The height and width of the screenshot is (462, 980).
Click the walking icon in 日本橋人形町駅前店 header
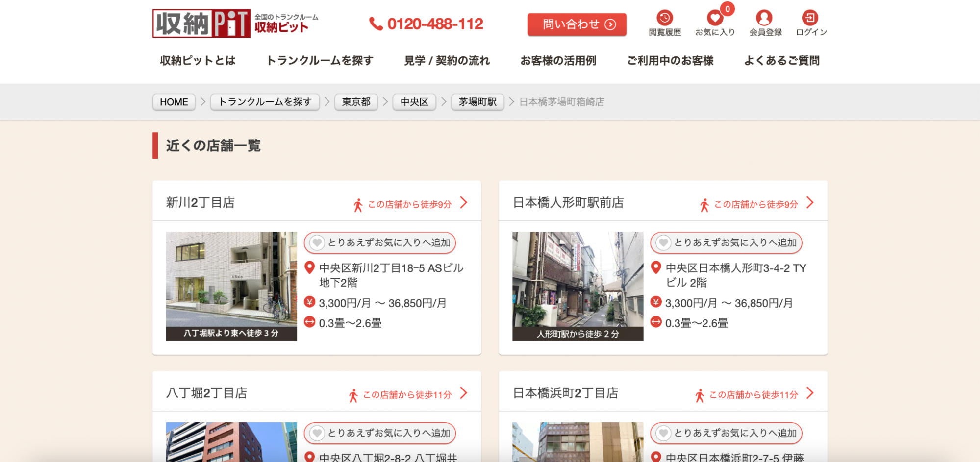coord(704,205)
